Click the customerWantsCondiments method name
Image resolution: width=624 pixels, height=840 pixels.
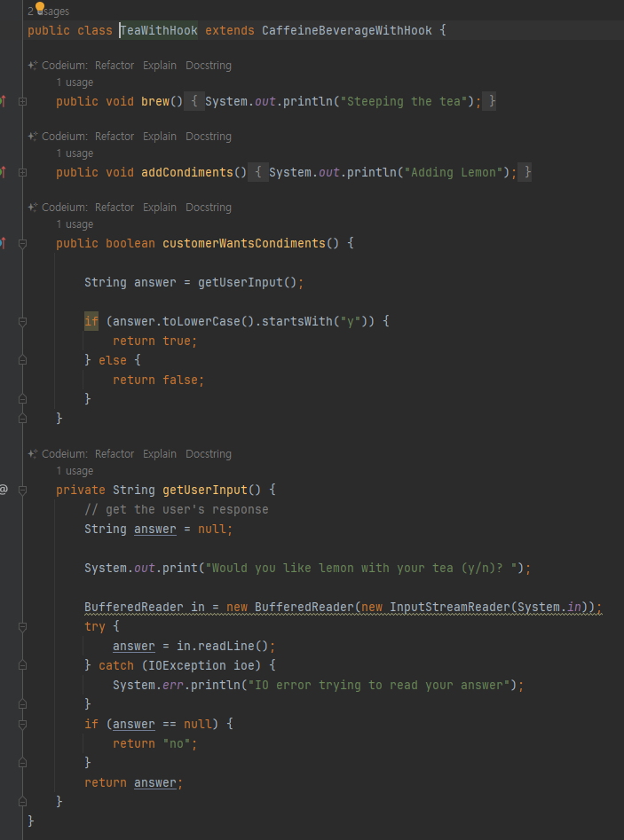[x=244, y=243]
